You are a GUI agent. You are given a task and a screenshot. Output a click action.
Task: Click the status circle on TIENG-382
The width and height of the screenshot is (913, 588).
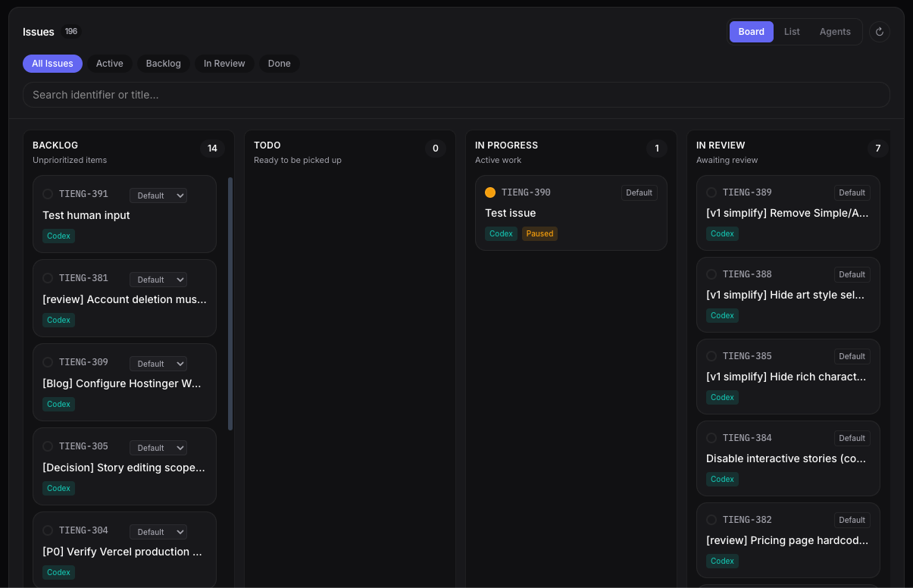pos(711,520)
